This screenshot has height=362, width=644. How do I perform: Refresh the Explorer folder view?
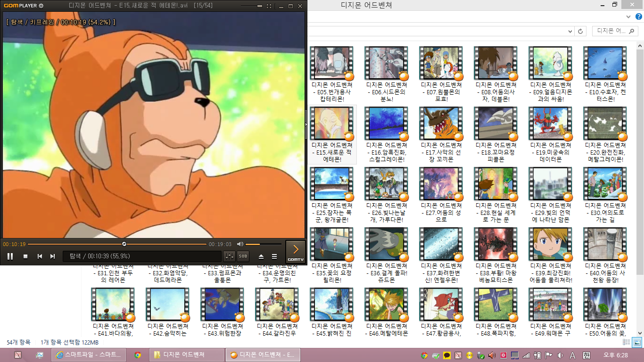[580, 31]
